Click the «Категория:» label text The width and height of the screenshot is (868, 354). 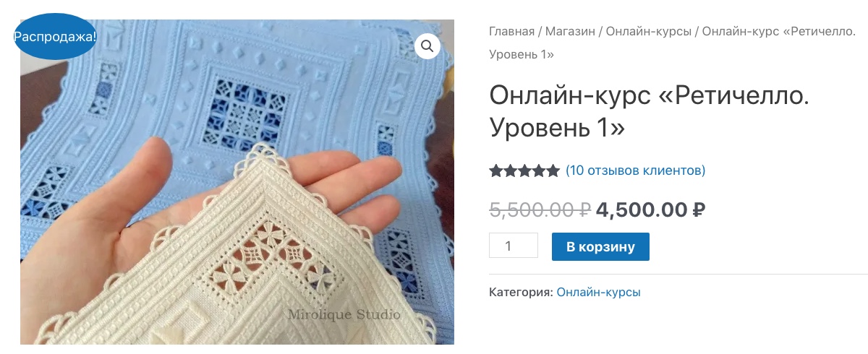(x=521, y=293)
